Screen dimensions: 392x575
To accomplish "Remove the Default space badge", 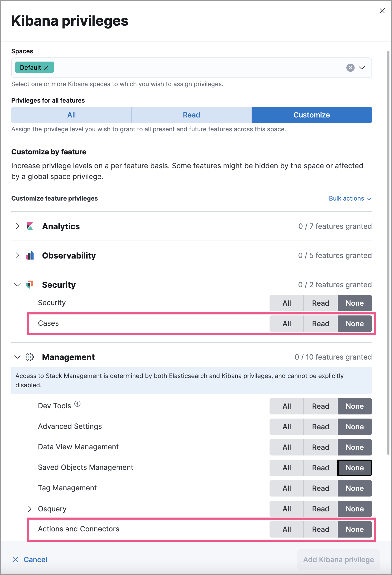I will (46, 67).
